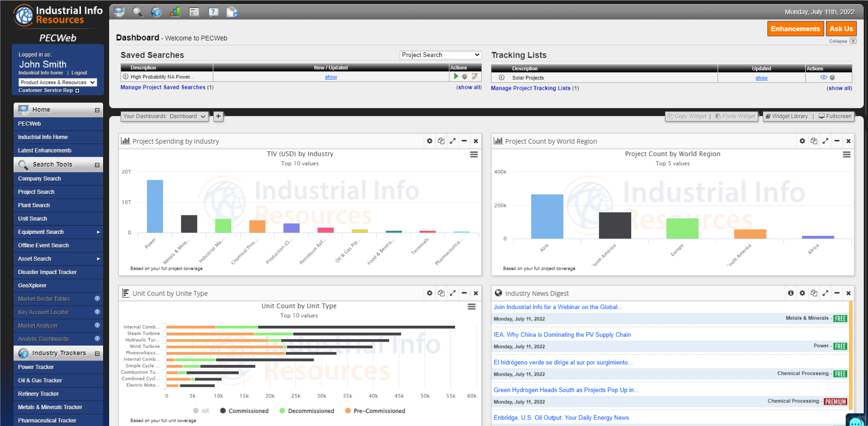Click the Logout link
This screenshot has height=426, width=868.
tap(79, 73)
